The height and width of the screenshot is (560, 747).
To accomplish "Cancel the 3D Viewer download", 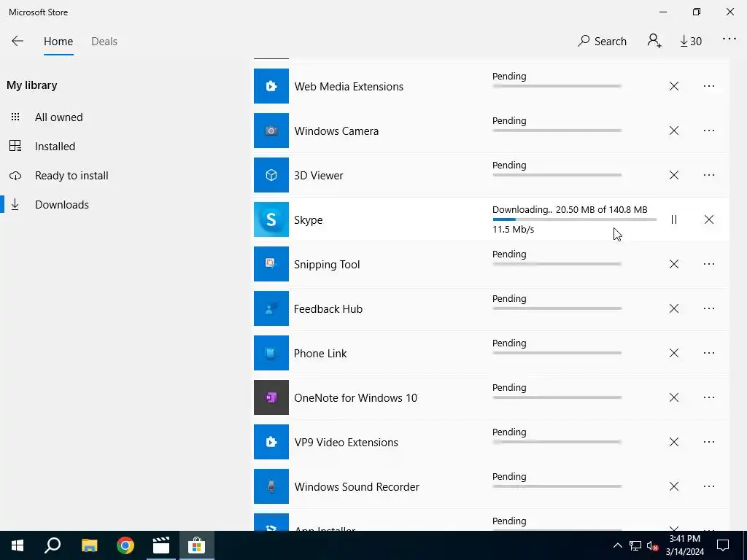I will coord(673,175).
